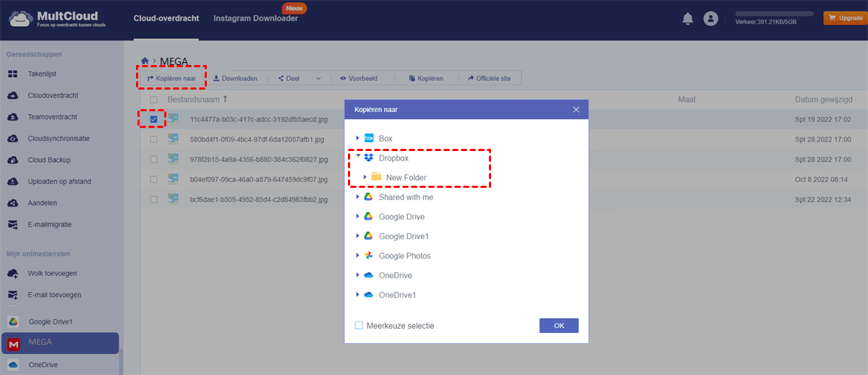The height and width of the screenshot is (375, 868).
Task: Check the 580bd4f1 jpg file checkbox
Action: pos(153,139)
